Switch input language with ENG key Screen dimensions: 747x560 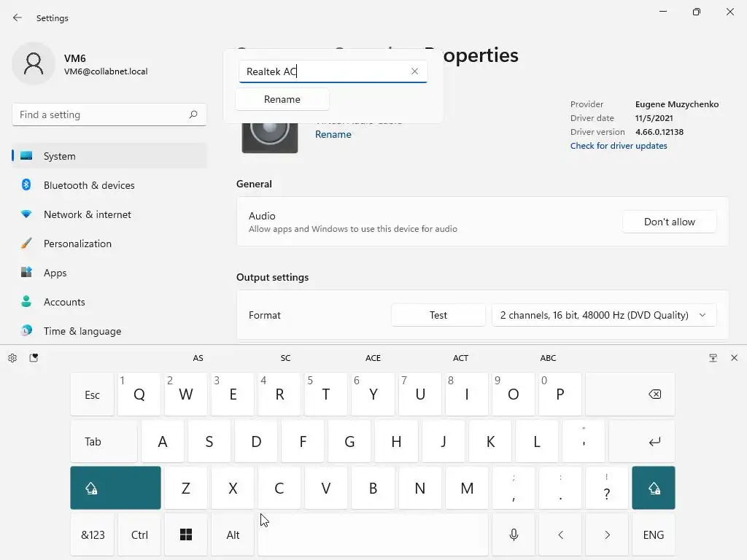tap(653, 534)
